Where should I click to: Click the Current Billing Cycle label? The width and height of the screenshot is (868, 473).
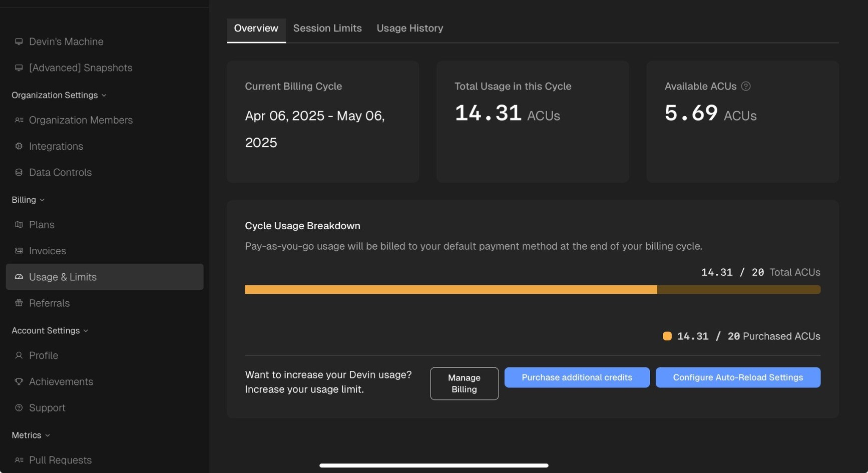[293, 86]
